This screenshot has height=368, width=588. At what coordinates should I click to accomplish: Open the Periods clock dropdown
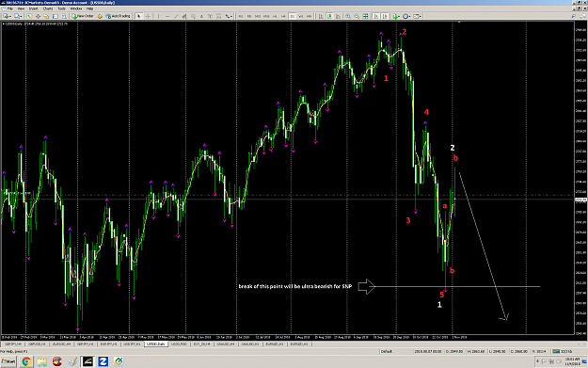(x=406, y=16)
